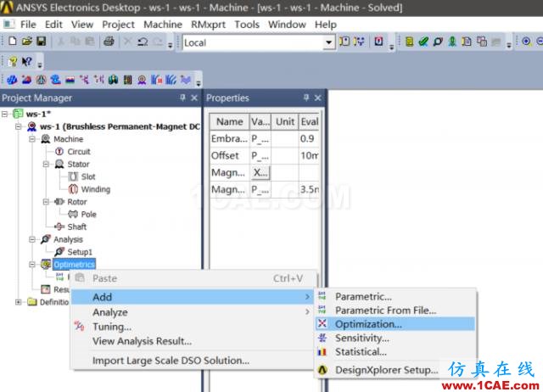Click the Undo arrow icon
Image resolution: width=543 pixels, height=392 pixels.
(143, 42)
